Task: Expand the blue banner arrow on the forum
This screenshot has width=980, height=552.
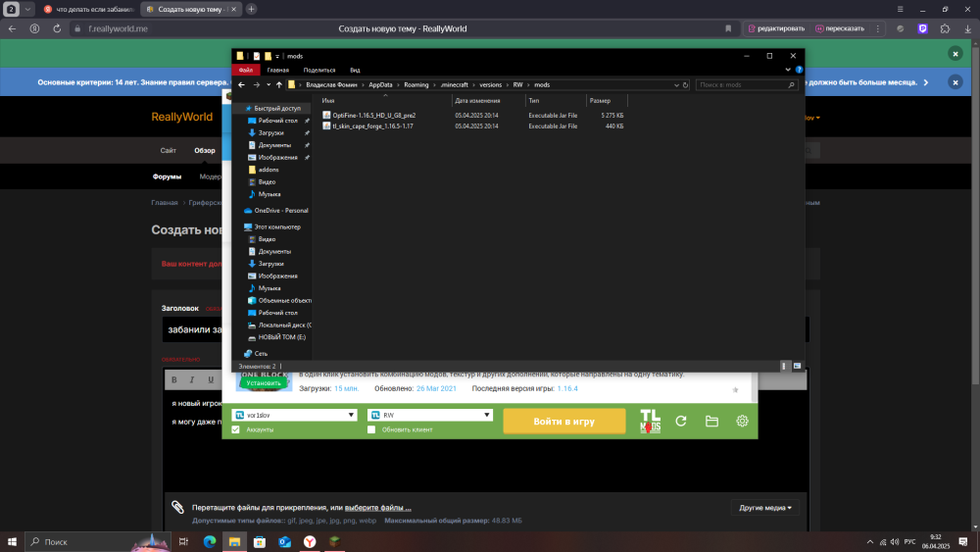Action: coord(926,82)
